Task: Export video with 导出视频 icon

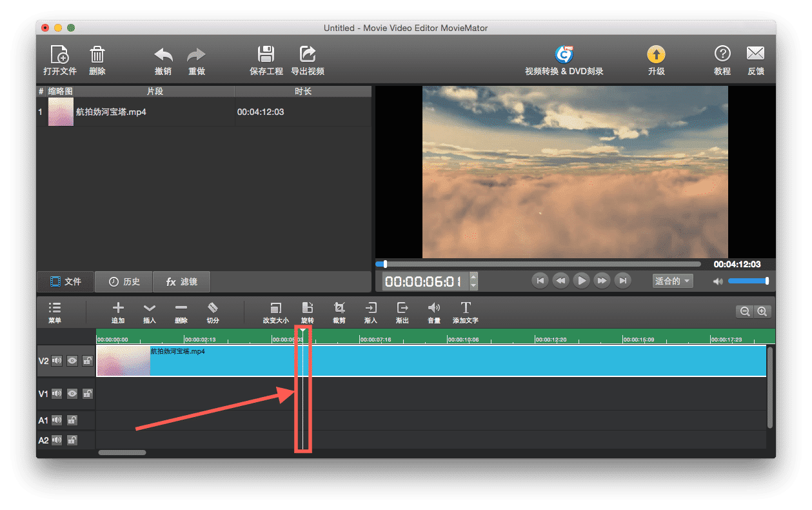Action: click(308, 54)
